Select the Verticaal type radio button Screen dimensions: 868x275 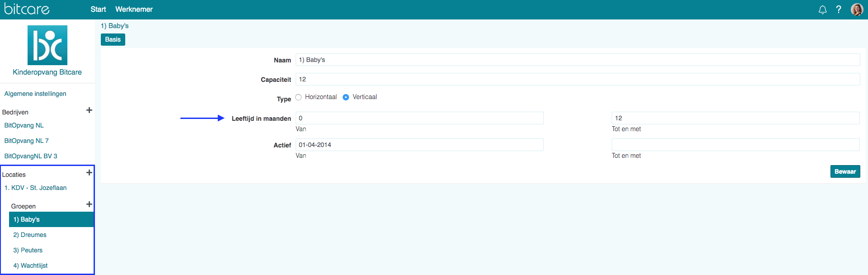click(346, 97)
